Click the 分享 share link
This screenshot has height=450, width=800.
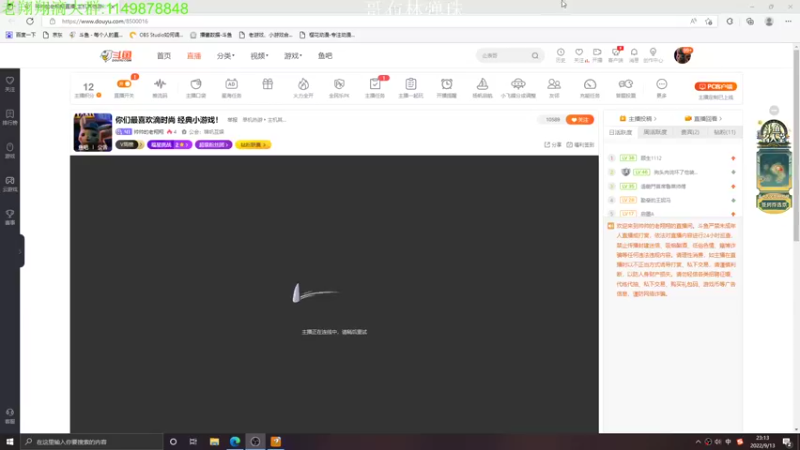click(553, 145)
